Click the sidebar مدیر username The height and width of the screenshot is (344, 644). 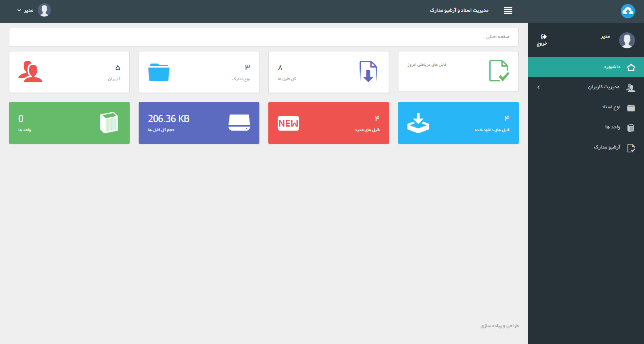pos(606,36)
